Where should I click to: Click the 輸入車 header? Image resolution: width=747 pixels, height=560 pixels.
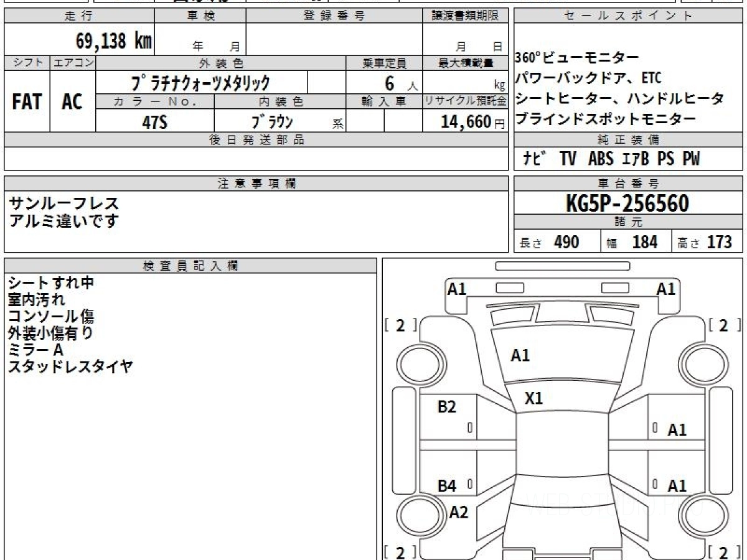click(384, 101)
